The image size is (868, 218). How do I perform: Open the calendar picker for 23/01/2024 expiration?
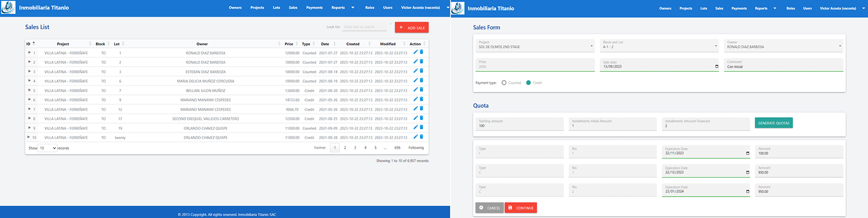click(748, 192)
